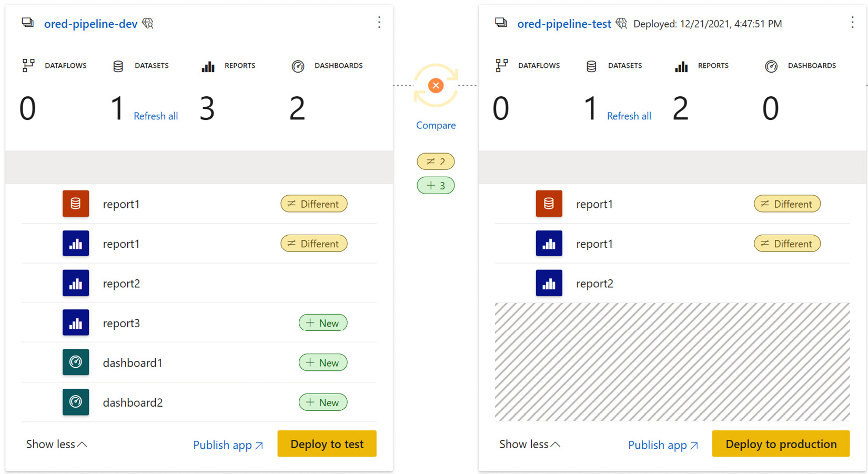Click dashboard2 gauge icon in dev stage
Screen dimensions: 868x474
76,402
